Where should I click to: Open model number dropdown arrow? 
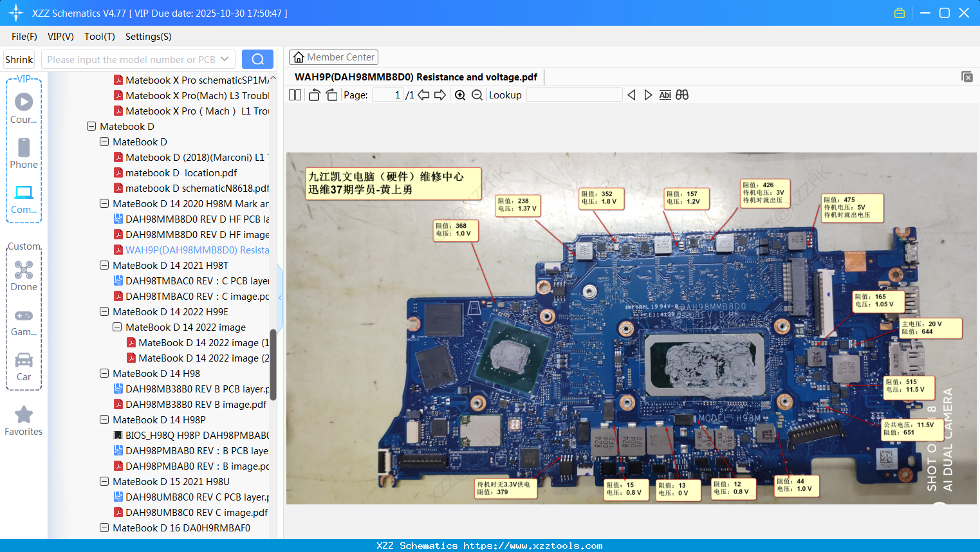(225, 59)
